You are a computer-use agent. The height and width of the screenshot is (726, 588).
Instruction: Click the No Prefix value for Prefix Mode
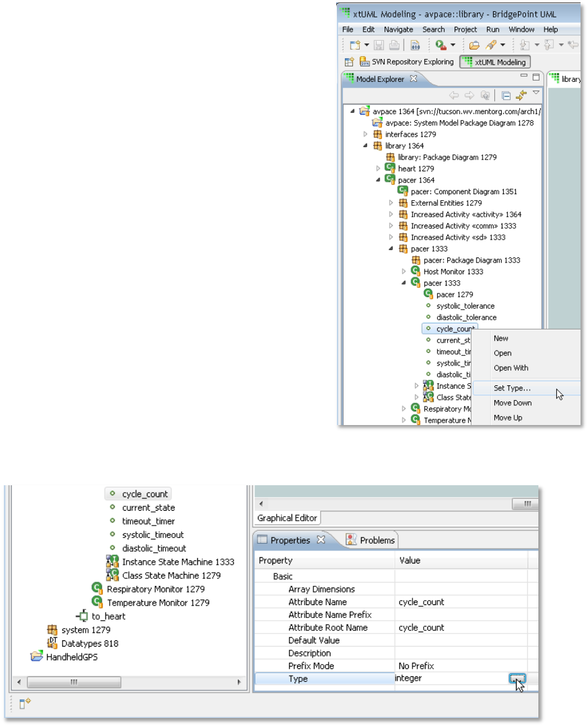(x=416, y=666)
